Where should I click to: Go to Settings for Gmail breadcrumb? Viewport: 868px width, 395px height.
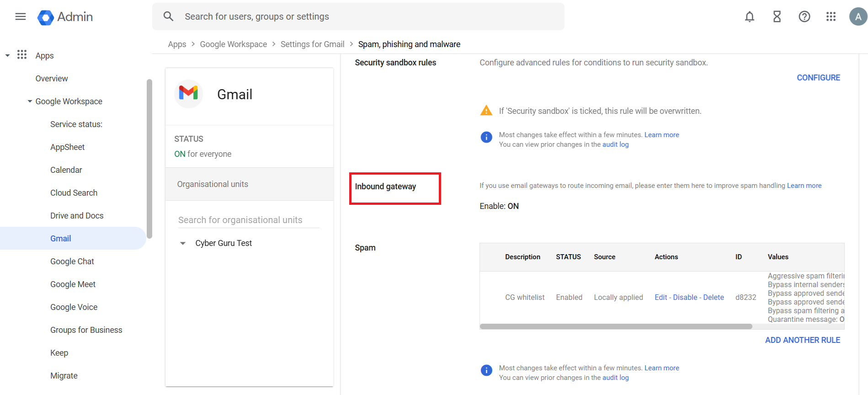tap(313, 44)
